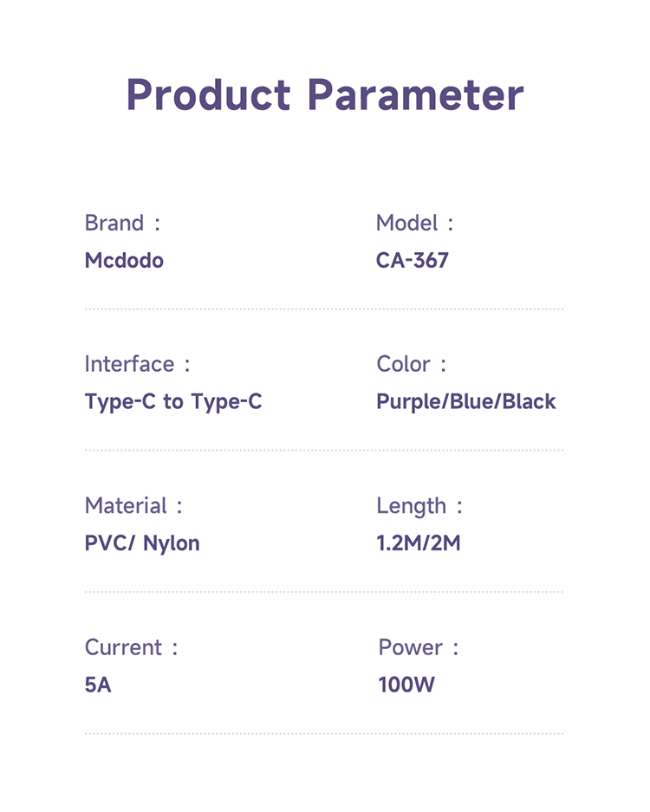Click the dotted divider below Mcdodo row

pos(324,309)
